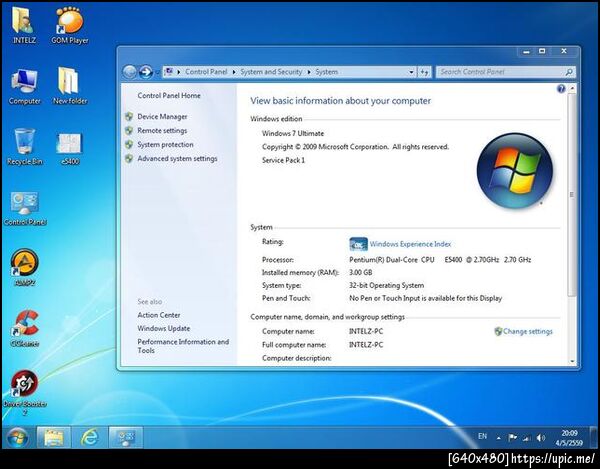Select the Control Panel taskbar button

tap(126, 437)
